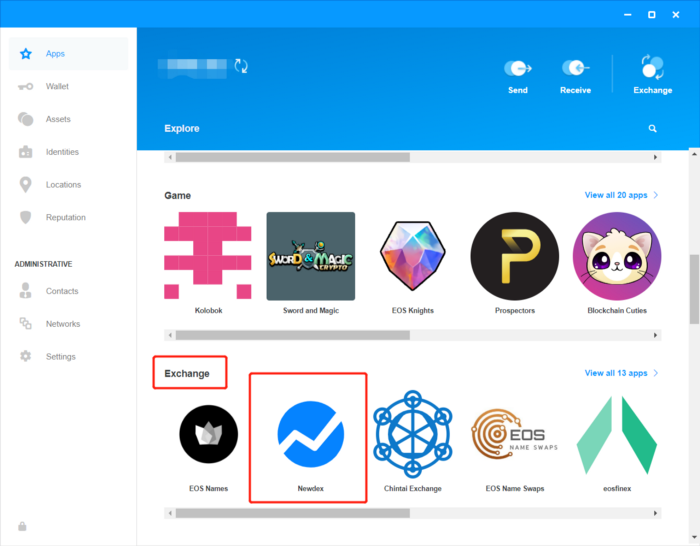700x546 pixels.
Task: Click the page vertical scrollbar thumb
Action: (x=694, y=289)
